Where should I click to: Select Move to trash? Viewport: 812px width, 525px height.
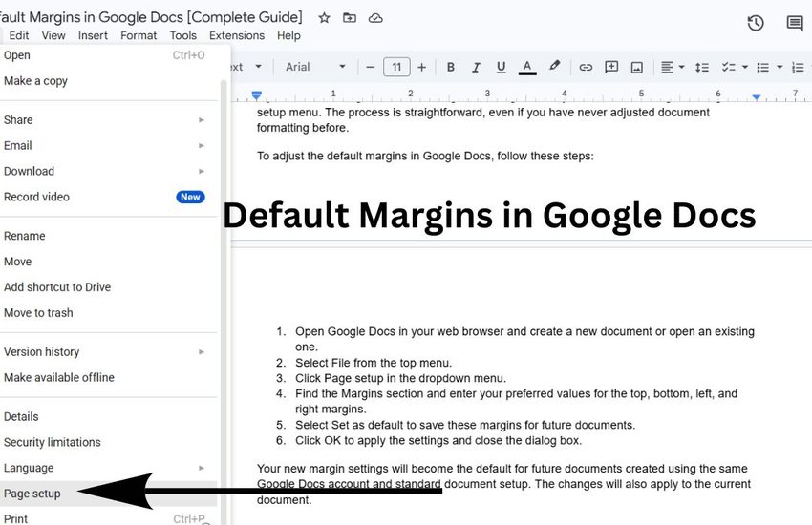pyautogui.click(x=108, y=313)
